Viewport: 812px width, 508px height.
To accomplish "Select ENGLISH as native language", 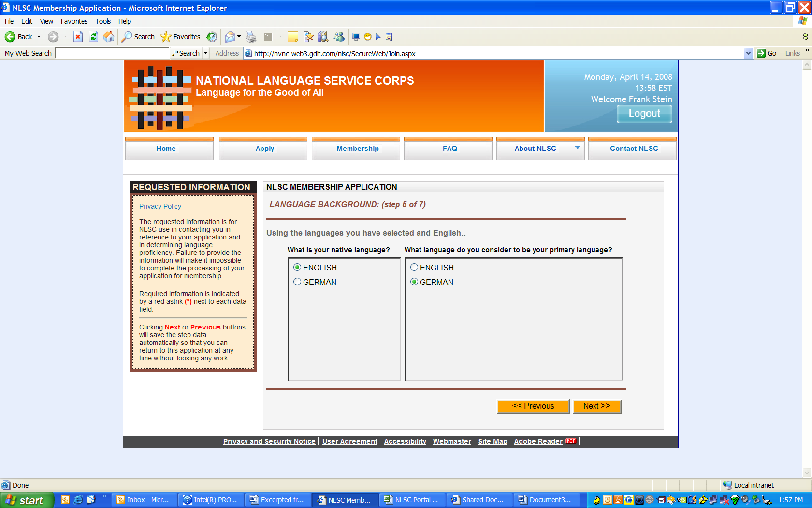I will pyautogui.click(x=297, y=268).
